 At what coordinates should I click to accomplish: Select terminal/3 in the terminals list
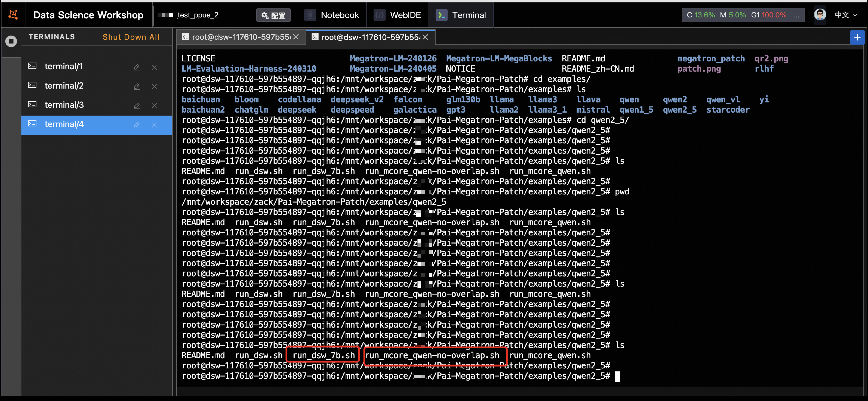64,105
